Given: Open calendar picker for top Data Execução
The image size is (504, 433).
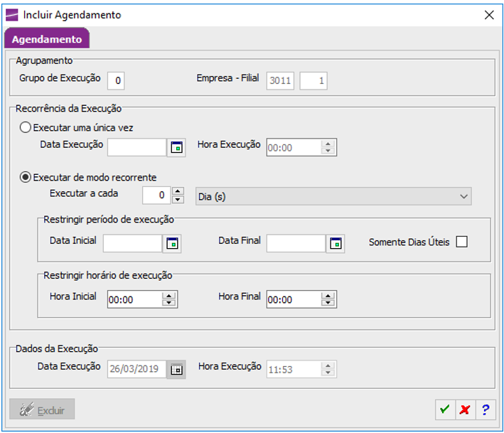Looking at the screenshot, I should [176, 148].
